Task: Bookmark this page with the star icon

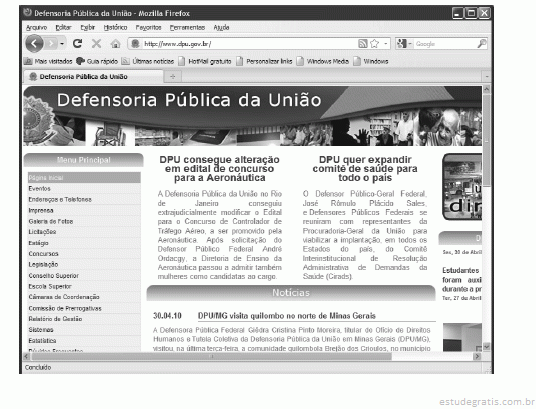Action: click(x=375, y=43)
